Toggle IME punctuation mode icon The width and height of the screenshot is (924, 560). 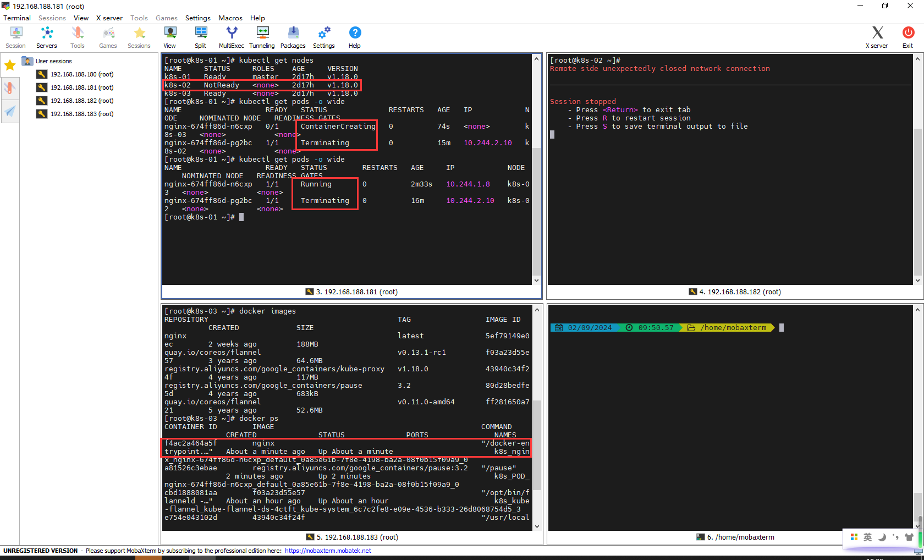(896, 537)
